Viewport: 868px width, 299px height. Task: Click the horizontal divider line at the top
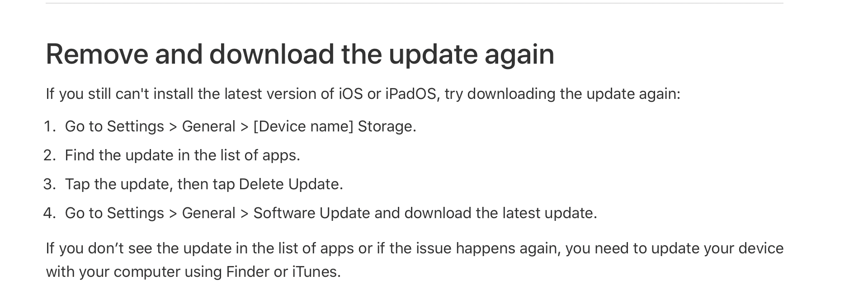415,3
